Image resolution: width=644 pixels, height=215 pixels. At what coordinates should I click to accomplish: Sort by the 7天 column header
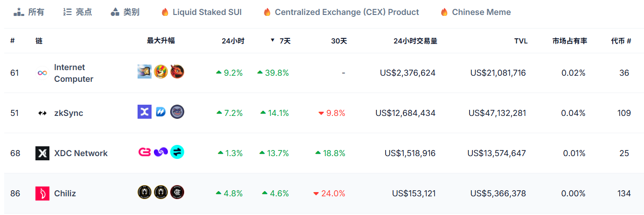(x=284, y=41)
